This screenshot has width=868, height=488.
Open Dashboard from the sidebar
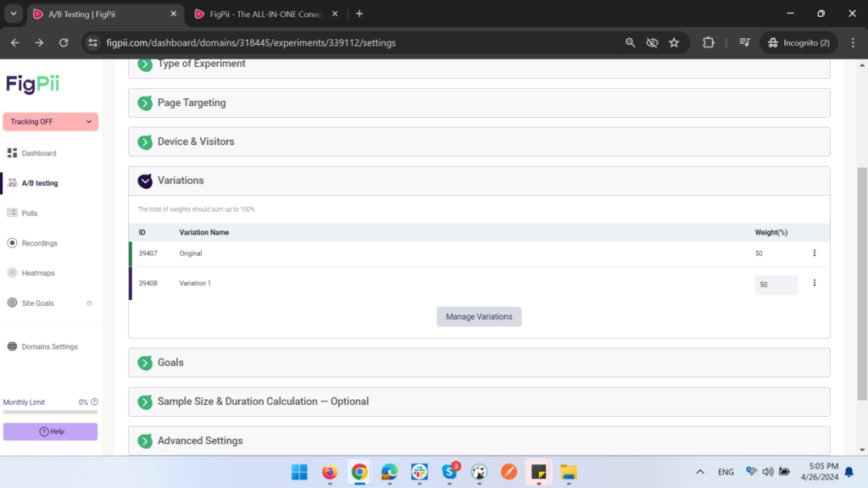pyautogui.click(x=38, y=153)
